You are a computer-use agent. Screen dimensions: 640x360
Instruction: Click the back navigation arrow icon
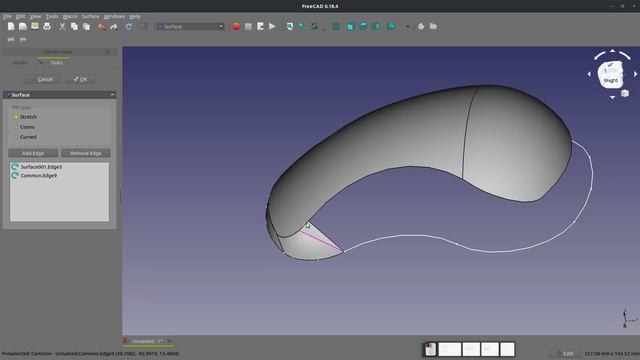click(x=11, y=40)
